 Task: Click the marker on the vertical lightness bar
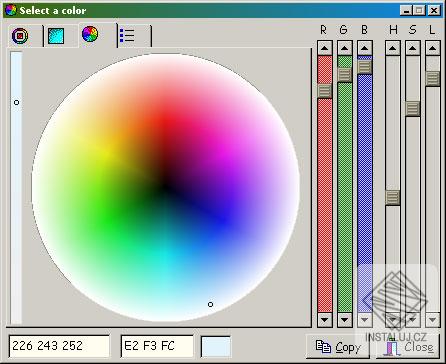16,102
